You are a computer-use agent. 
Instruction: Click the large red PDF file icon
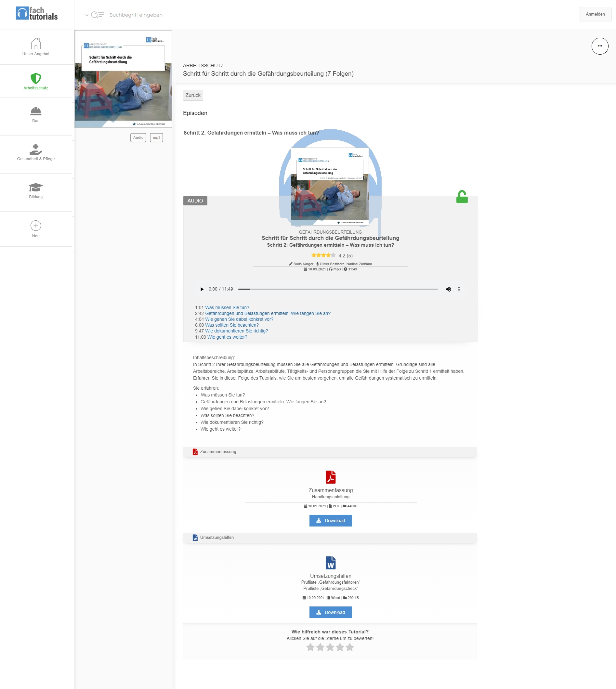[x=331, y=477]
